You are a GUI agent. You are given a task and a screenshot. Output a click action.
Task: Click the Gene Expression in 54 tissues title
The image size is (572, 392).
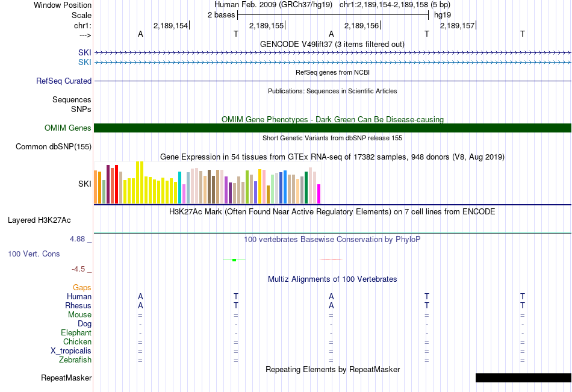tap(332, 157)
